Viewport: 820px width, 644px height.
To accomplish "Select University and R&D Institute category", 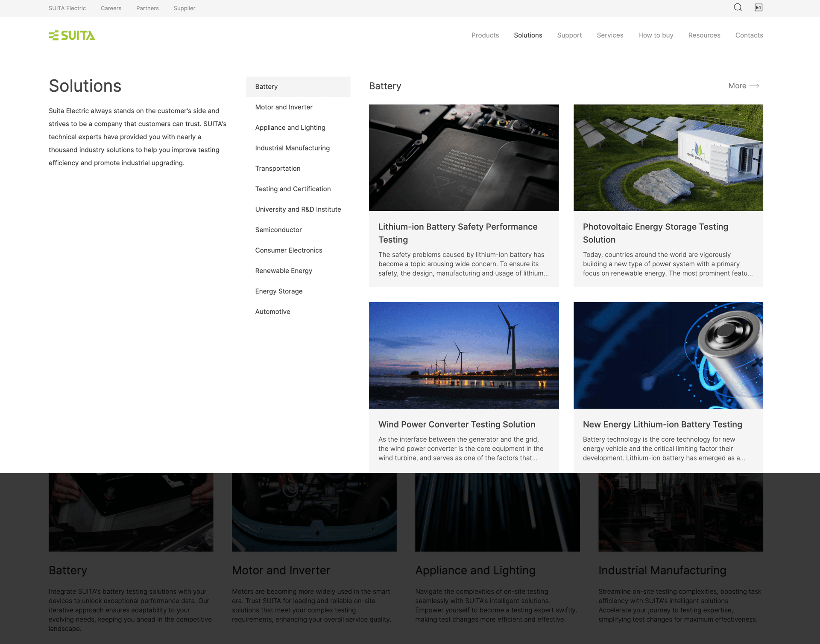I will point(298,210).
